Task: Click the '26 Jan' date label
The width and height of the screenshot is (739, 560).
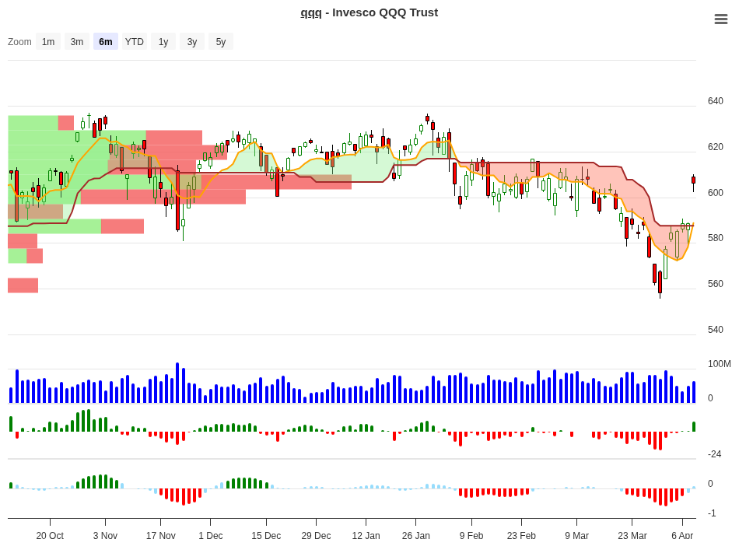Action: point(415,535)
